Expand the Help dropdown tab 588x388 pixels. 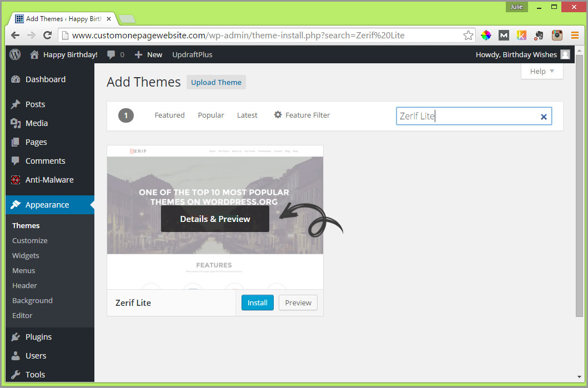[x=542, y=71]
